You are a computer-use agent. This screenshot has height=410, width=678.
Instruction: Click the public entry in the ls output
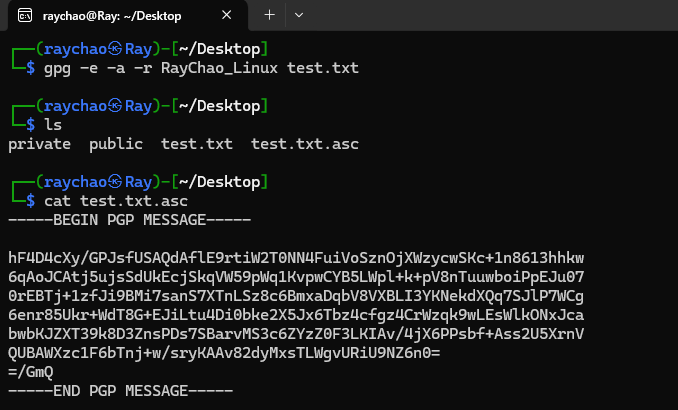[116, 144]
